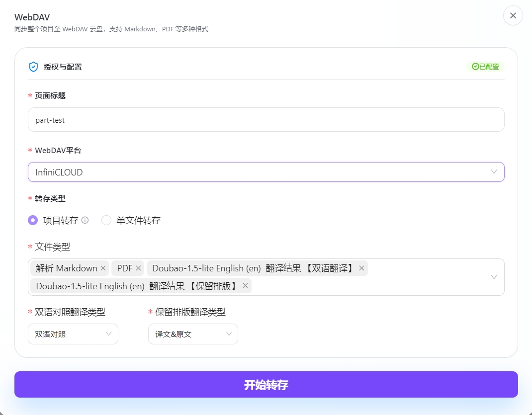Click the 页面标题 input containing part-test
This screenshot has height=415, width=532.
click(266, 119)
